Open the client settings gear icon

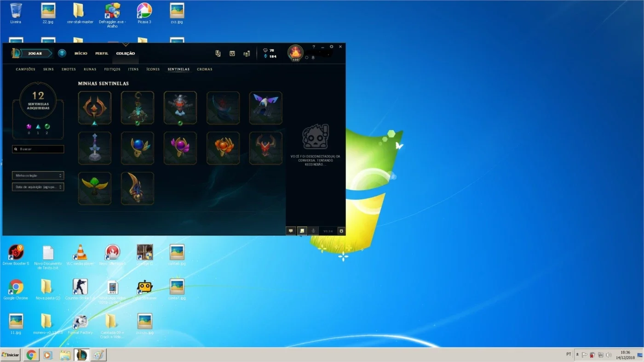pyautogui.click(x=332, y=47)
